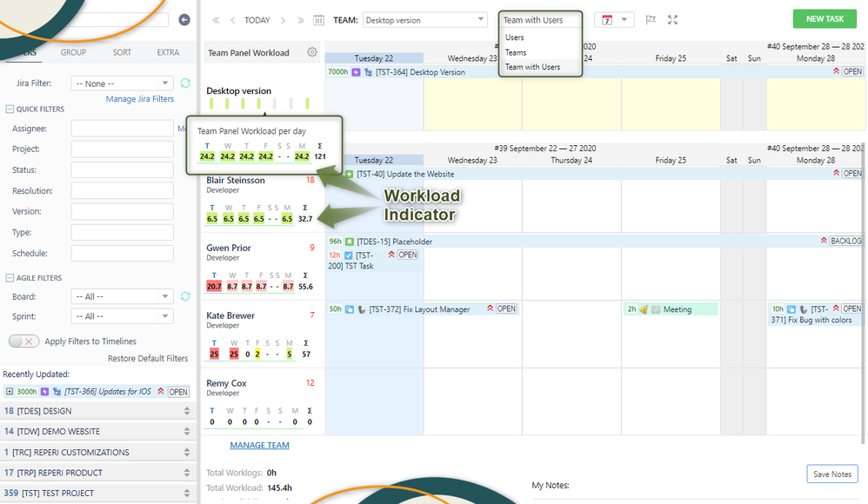Open the Jira Filter dropdown
Viewport: 868px width, 504px height.
(122, 83)
